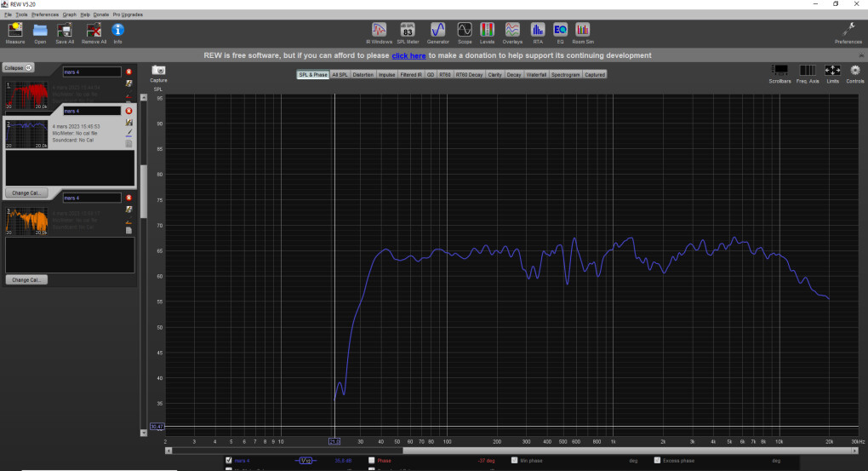Switch to the Filtered IR tab
Viewport: 868px width, 471px height.
point(411,75)
